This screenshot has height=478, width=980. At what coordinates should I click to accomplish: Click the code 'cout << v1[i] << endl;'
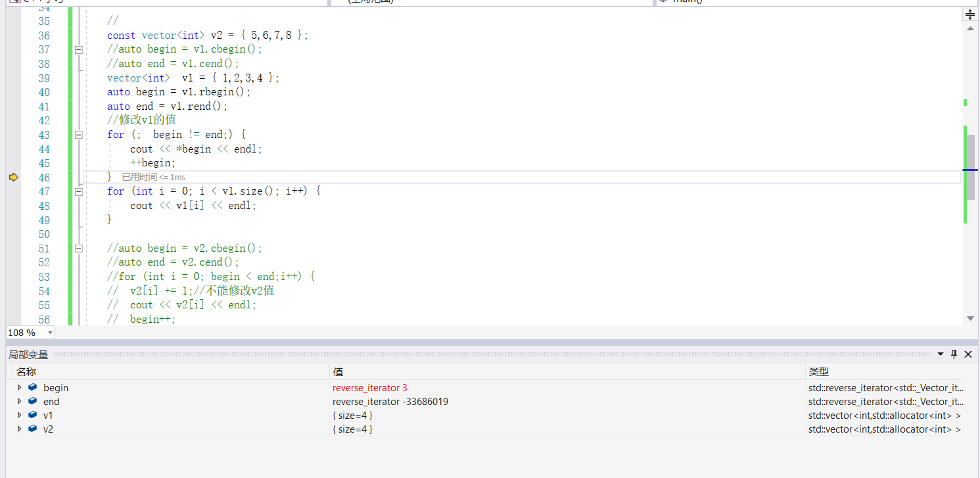[193, 206]
